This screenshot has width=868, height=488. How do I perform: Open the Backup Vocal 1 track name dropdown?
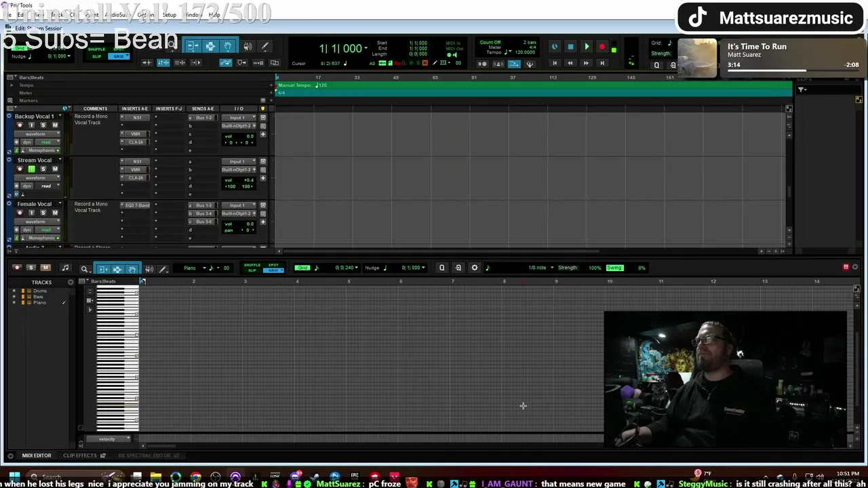point(60,116)
